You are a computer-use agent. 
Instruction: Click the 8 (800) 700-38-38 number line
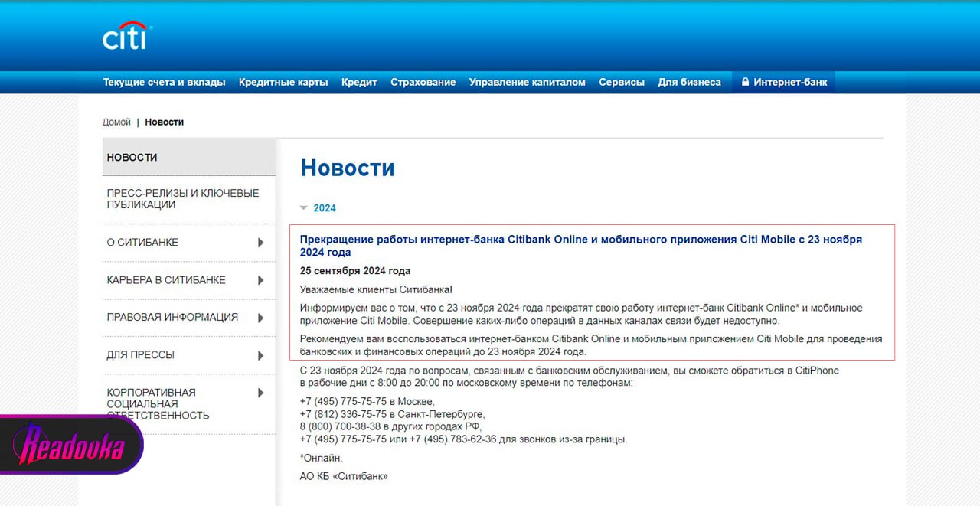click(390, 426)
